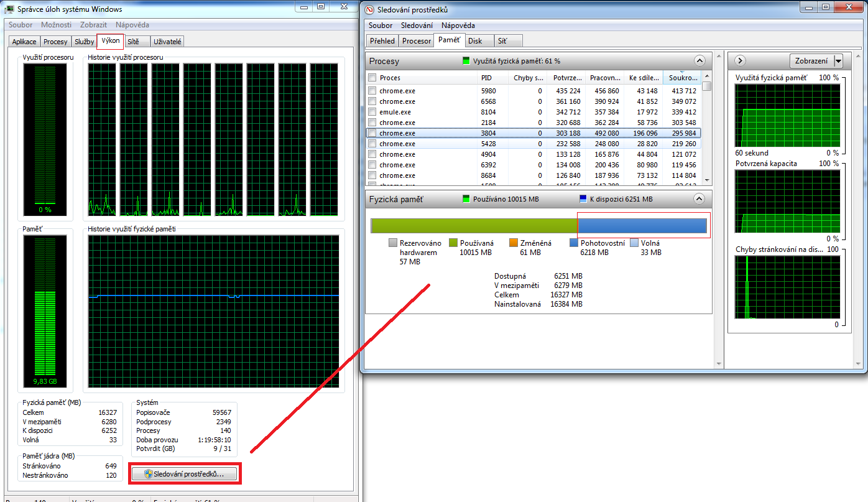The height and width of the screenshot is (502, 868).
Task: Switch to the Procesy tab in Task Manager
Action: tap(56, 42)
